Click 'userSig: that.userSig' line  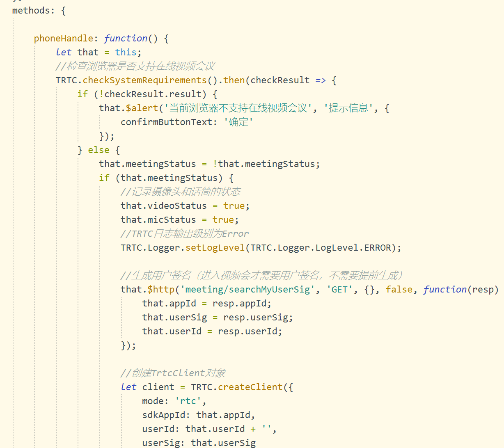tap(199, 443)
